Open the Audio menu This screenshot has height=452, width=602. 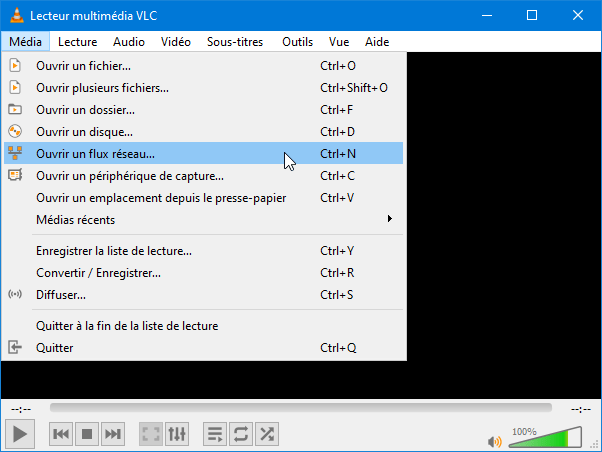pyautogui.click(x=129, y=41)
